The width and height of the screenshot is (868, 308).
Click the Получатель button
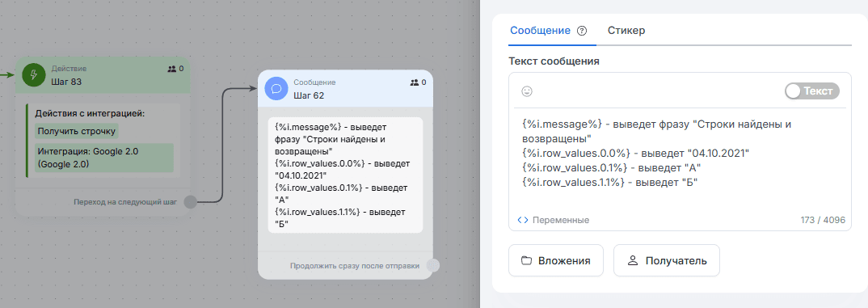(667, 260)
